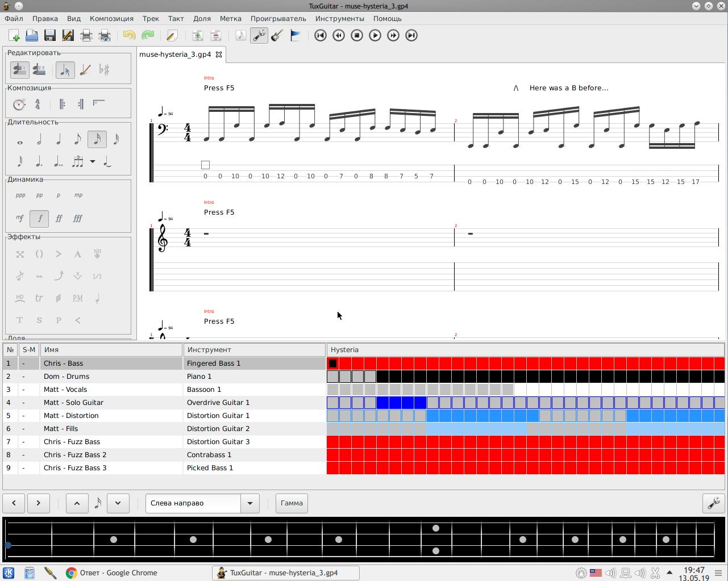Save the song with the floppy disk icon
Screen dimensions: 728x581
50,35
